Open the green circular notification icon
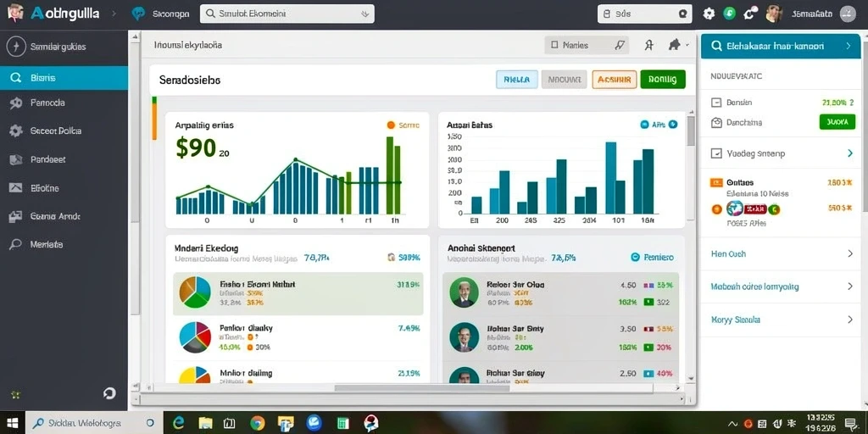Viewport: 868px width, 434px height. pyautogui.click(x=730, y=14)
